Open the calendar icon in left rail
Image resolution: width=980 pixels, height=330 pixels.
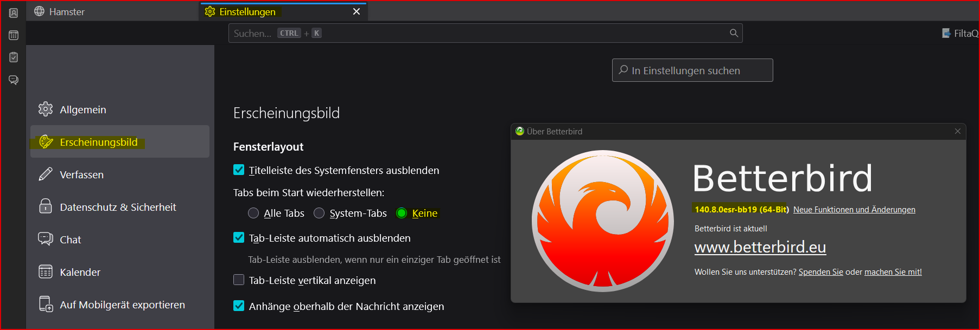(14, 35)
